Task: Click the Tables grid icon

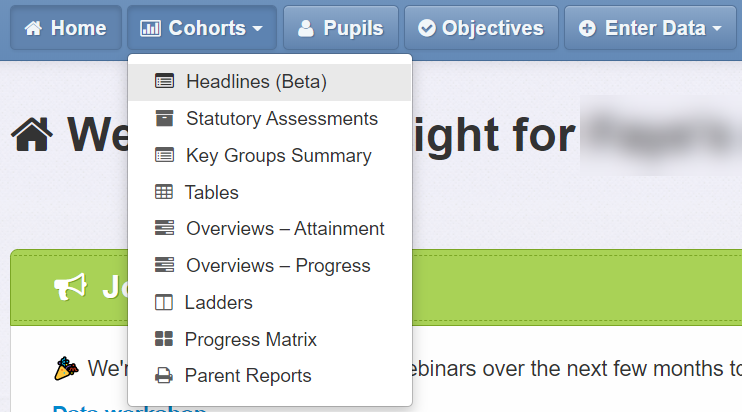Action: click(164, 192)
